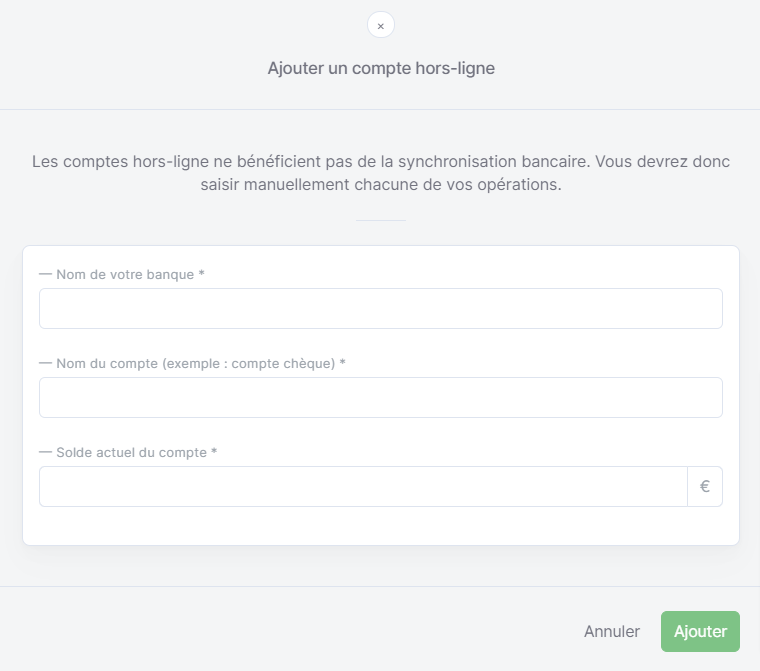Click the asterisk after "Nom de votre banque"
The height and width of the screenshot is (671, 760).
click(x=202, y=273)
